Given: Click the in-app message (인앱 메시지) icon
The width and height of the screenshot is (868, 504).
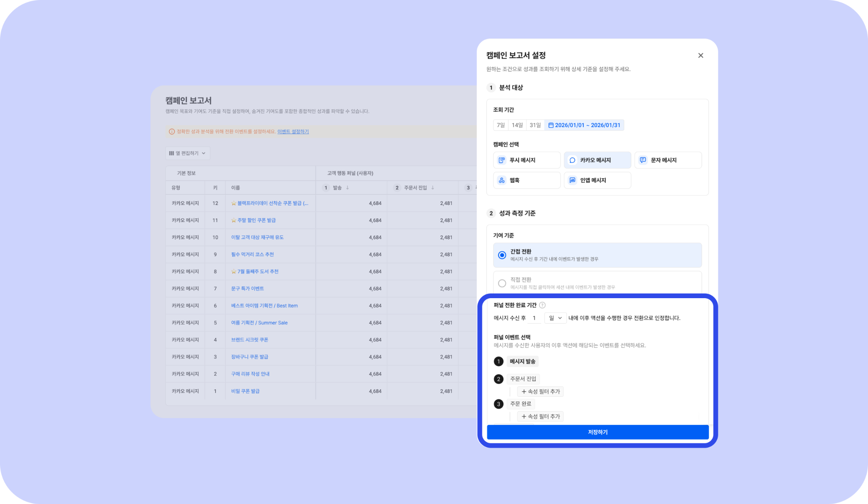Looking at the screenshot, I should [x=573, y=180].
